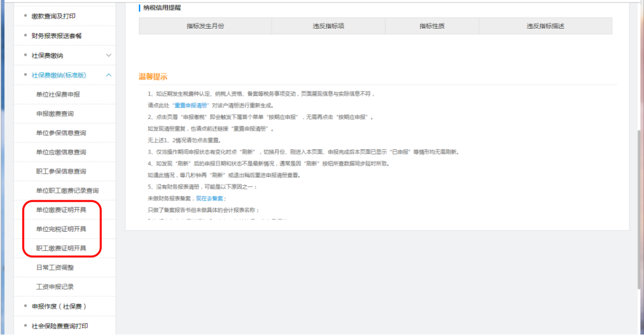The image size is (644, 335).
Task: Open 职工缴费证明开具 submenu
Action: tap(61, 248)
